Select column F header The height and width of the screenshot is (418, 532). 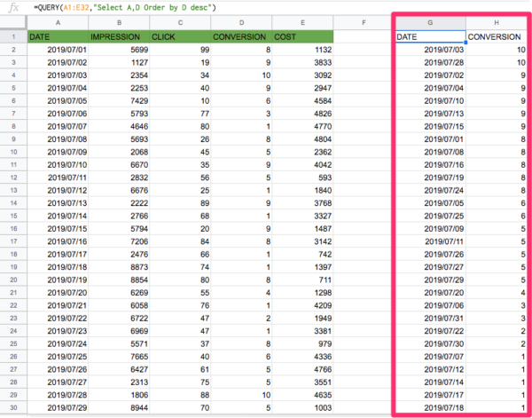point(364,23)
